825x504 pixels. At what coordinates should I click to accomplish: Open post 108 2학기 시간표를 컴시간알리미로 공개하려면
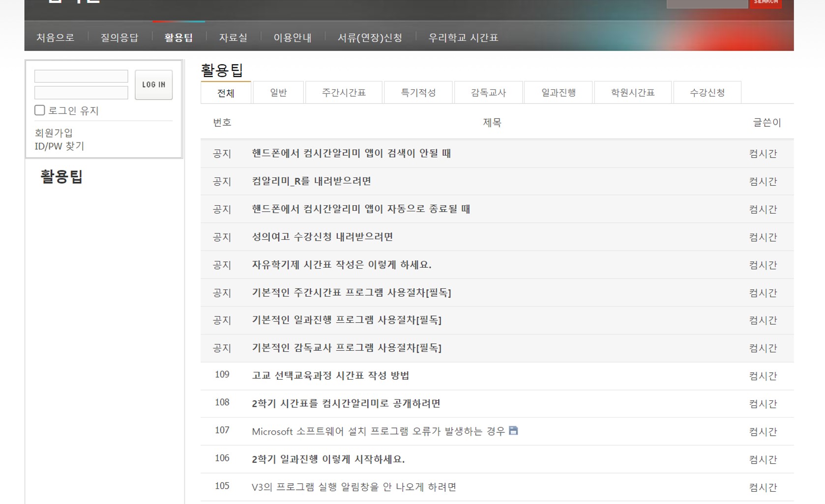pos(346,404)
